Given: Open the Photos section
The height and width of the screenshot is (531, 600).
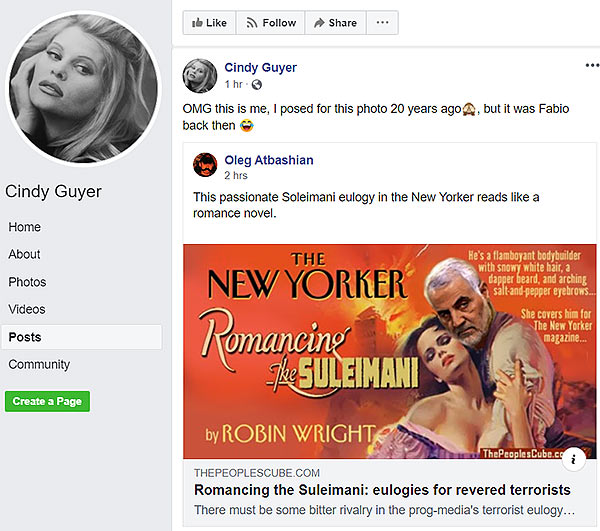Looking at the screenshot, I should 28,282.
